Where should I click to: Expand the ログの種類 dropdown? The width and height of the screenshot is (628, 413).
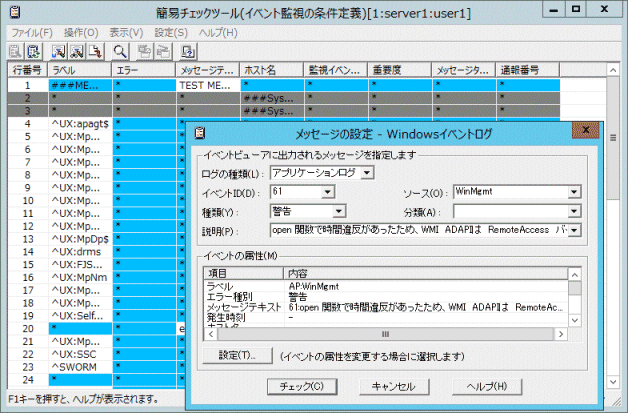click(368, 173)
